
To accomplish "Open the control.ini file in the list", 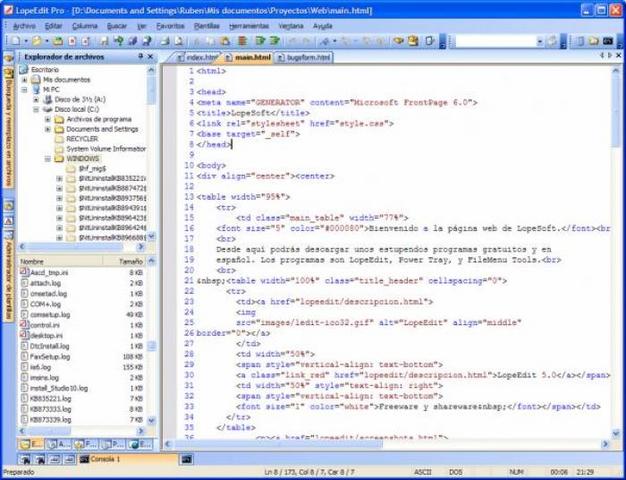I will (45, 325).
